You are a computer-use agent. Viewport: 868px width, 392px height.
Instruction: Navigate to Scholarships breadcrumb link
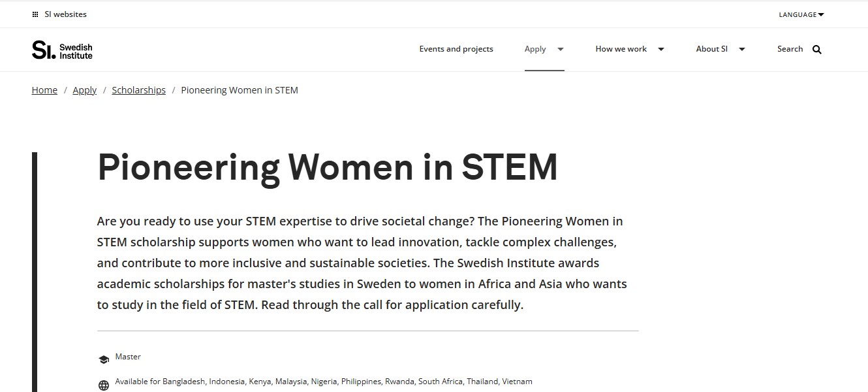click(x=138, y=90)
